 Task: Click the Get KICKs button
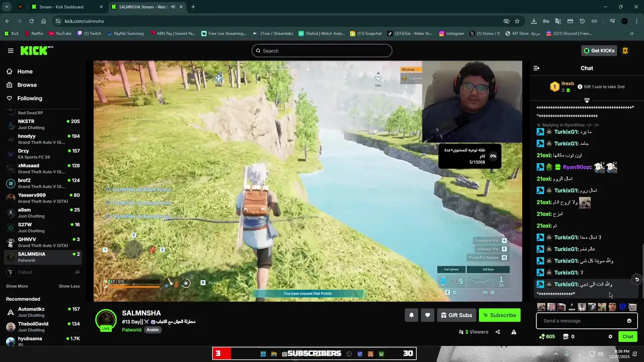pyautogui.click(x=599, y=51)
